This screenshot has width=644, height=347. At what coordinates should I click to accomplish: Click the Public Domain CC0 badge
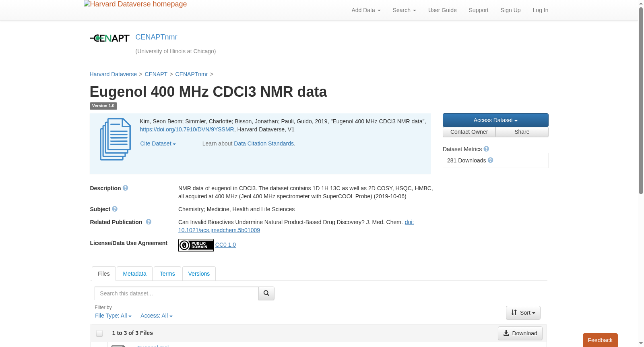196,245
